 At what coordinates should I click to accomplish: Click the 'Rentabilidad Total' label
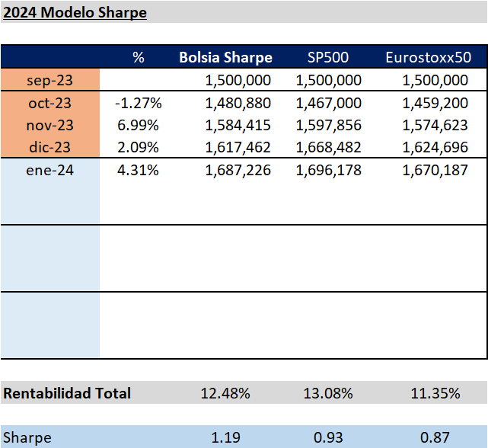coord(67,393)
